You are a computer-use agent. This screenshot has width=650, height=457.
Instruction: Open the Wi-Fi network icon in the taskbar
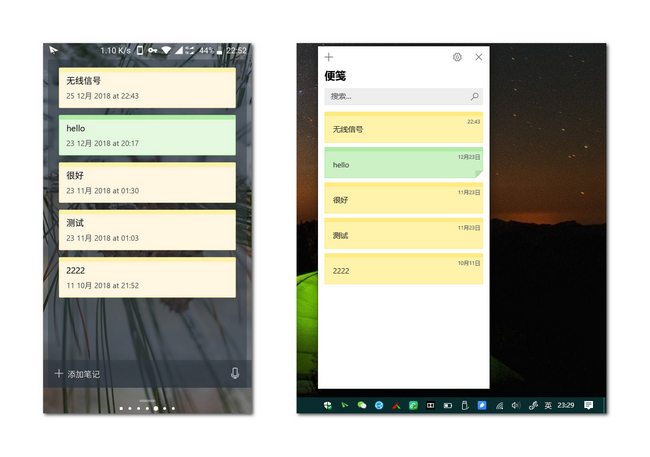coord(499,405)
